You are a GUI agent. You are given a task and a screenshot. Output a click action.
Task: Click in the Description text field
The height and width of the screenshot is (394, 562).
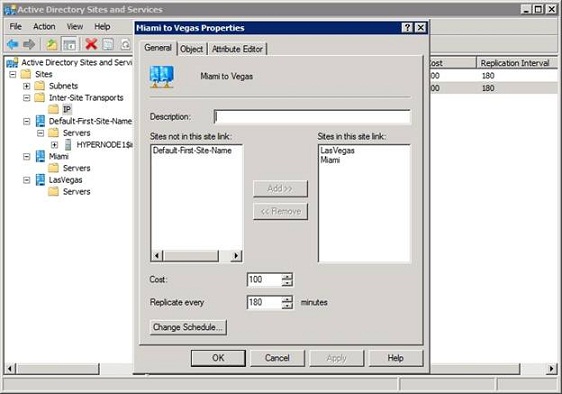[312, 117]
